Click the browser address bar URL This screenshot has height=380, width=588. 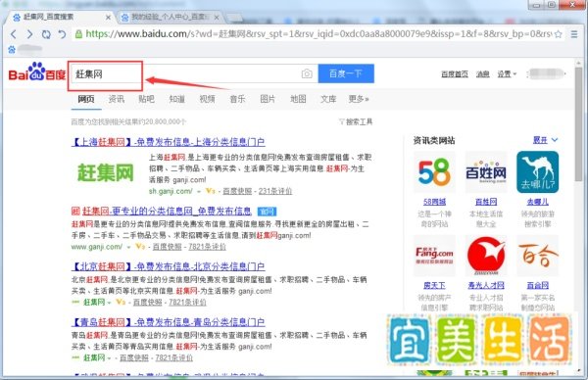pos(318,34)
